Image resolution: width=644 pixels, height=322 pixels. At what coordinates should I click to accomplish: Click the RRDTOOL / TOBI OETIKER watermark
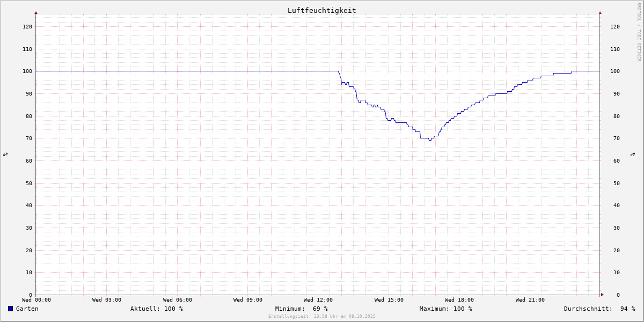point(639,32)
